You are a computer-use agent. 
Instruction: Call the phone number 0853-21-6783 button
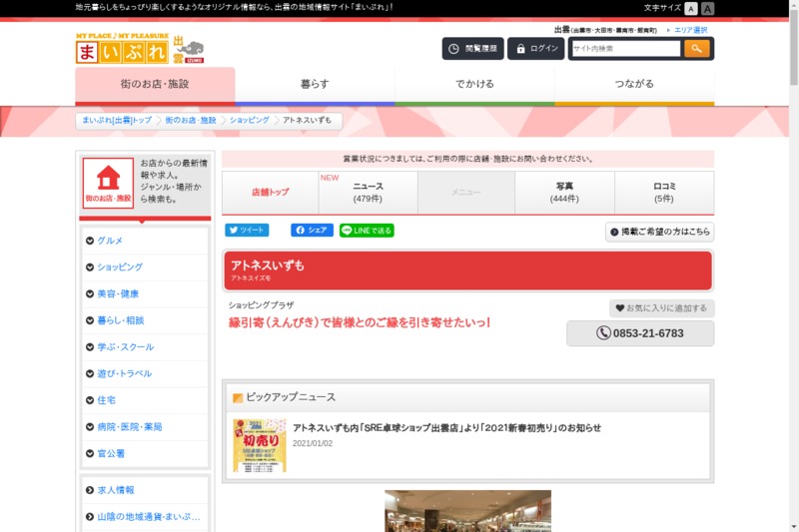click(x=640, y=333)
